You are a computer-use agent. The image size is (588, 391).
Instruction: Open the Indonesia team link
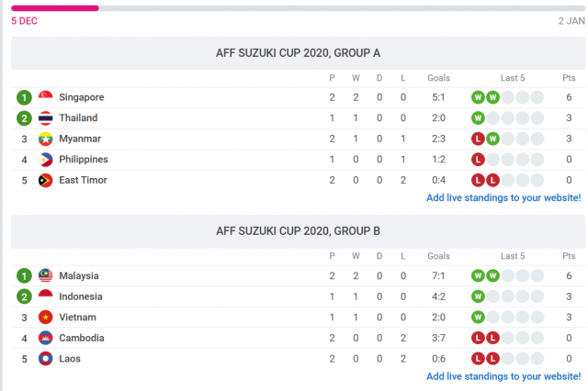(81, 296)
